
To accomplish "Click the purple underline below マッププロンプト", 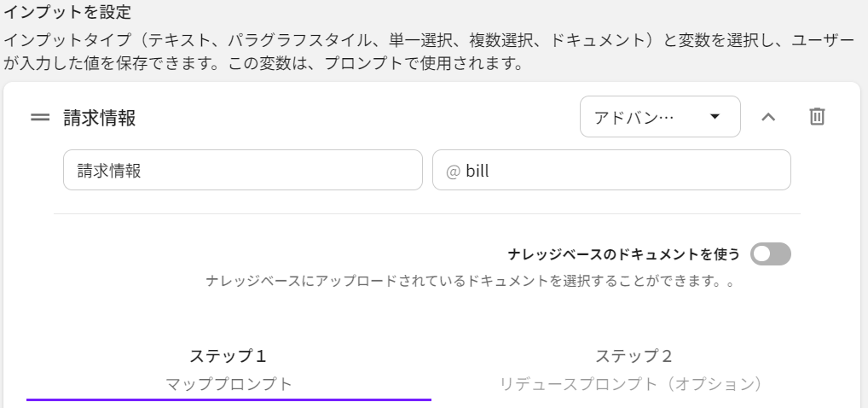I will pyautogui.click(x=229, y=399).
